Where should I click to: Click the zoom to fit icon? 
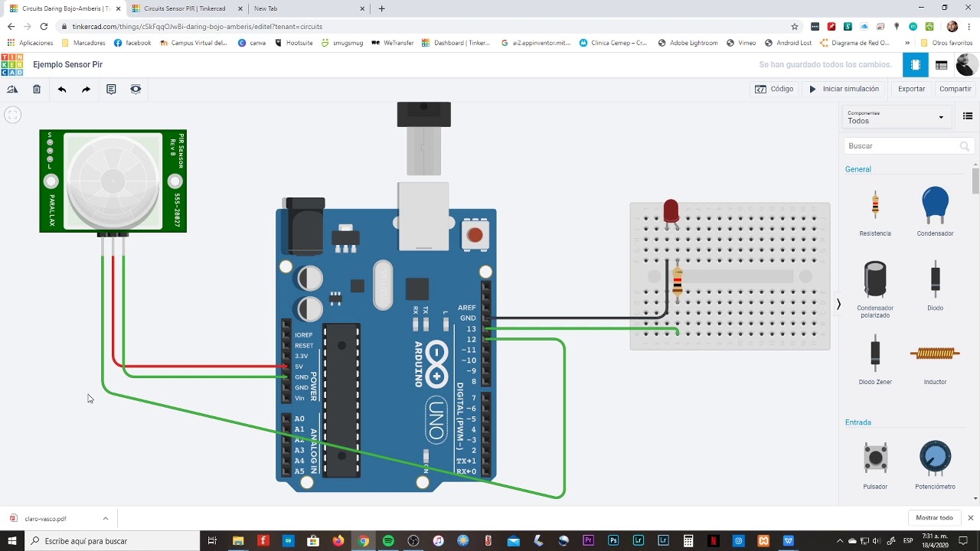[12, 115]
